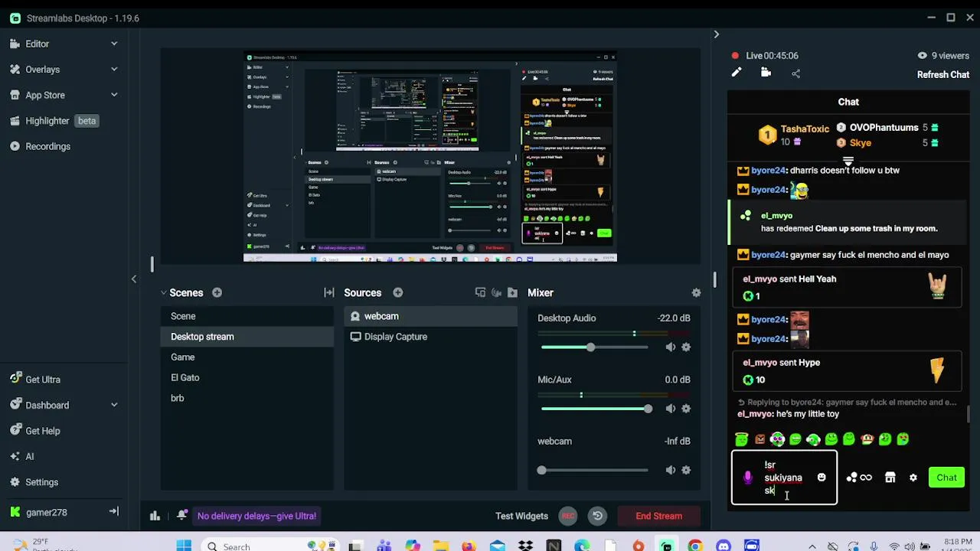Viewport: 980px width, 551px height.
Task: Open Mic/Aux settings gear
Action: coord(686,409)
